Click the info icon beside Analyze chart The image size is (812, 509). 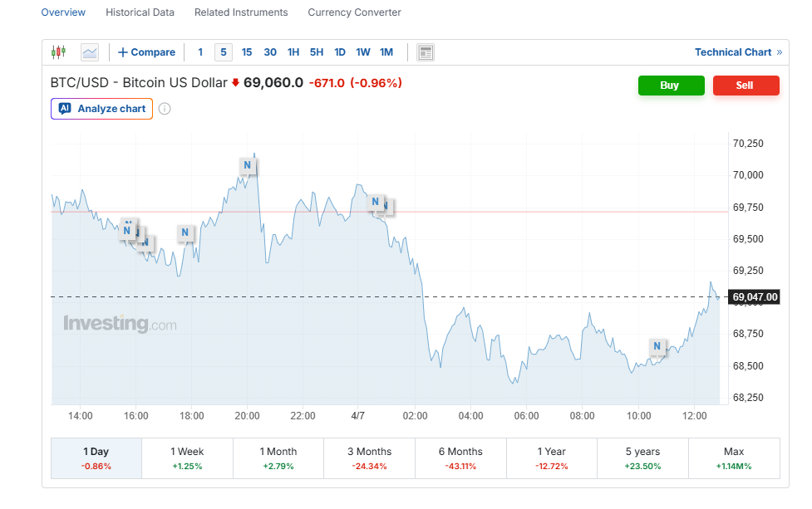165,109
